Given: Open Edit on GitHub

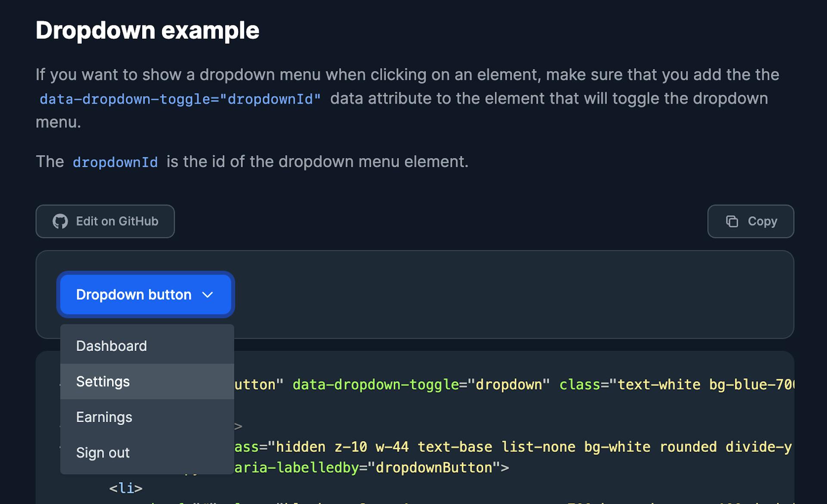Looking at the screenshot, I should point(105,221).
